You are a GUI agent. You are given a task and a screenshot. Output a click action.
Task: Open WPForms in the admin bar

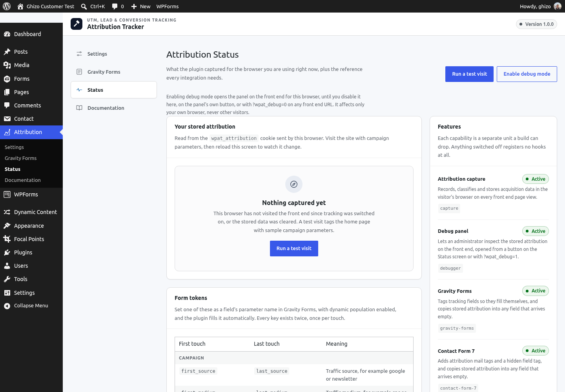pos(168,6)
